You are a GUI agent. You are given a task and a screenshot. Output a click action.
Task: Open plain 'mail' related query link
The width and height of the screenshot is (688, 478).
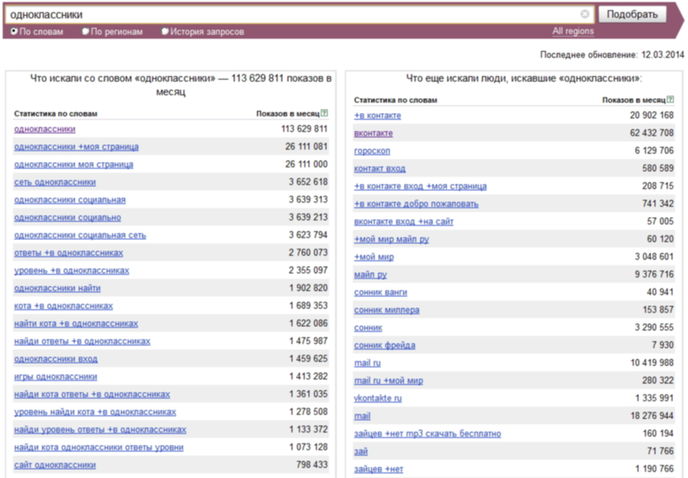362,416
